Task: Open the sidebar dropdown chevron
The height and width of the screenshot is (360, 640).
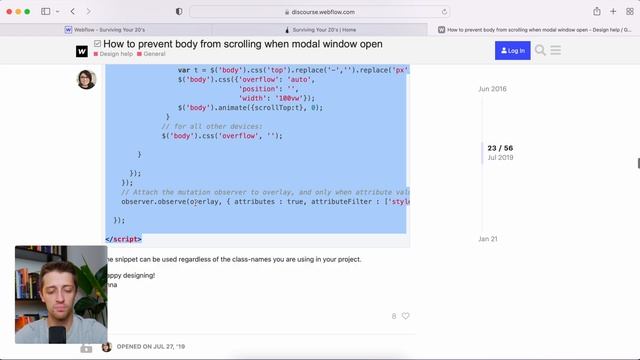Action: tap(58, 11)
